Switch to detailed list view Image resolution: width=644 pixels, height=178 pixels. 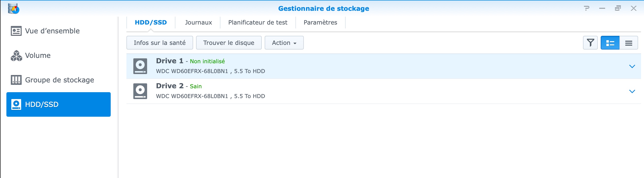point(610,43)
